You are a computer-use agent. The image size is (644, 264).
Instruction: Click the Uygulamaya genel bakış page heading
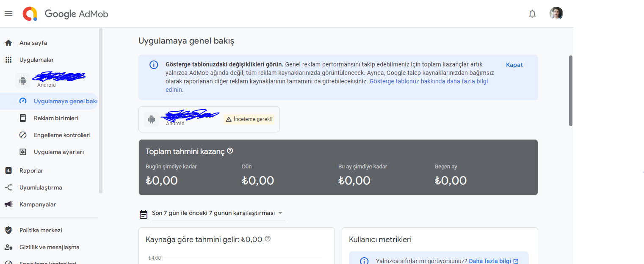(186, 41)
